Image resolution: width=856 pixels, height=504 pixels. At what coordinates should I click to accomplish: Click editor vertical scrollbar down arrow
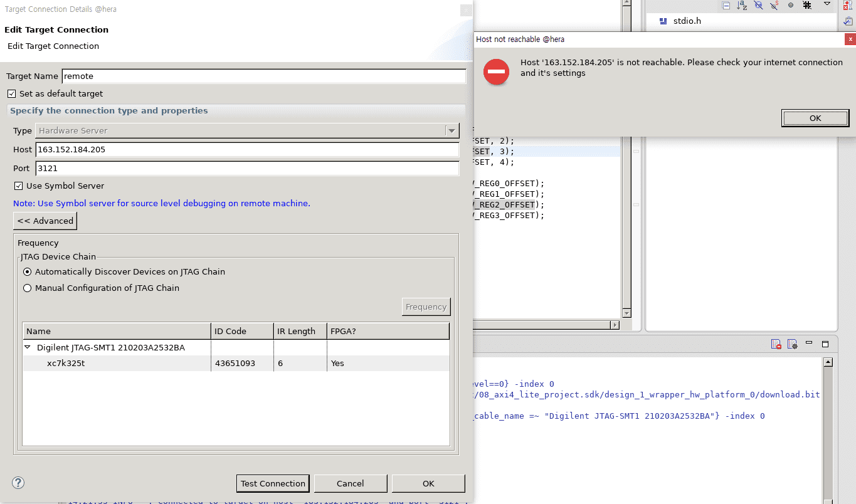[x=626, y=313]
